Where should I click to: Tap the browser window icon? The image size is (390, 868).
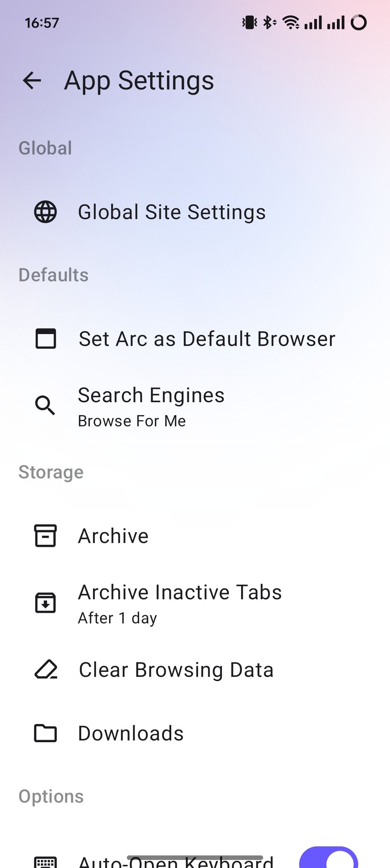click(46, 339)
